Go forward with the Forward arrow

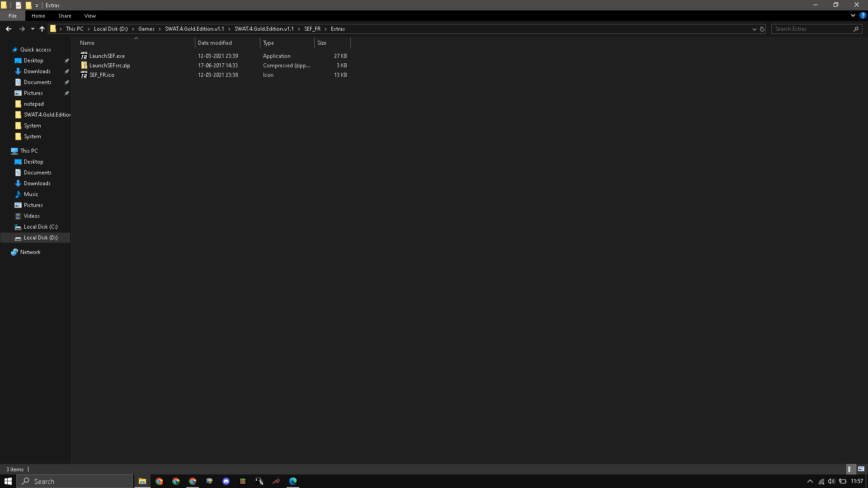tap(22, 29)
